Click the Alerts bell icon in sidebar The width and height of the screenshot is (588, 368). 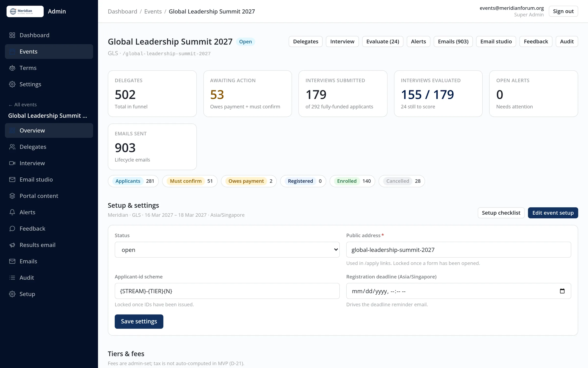[x=12, y=212]
